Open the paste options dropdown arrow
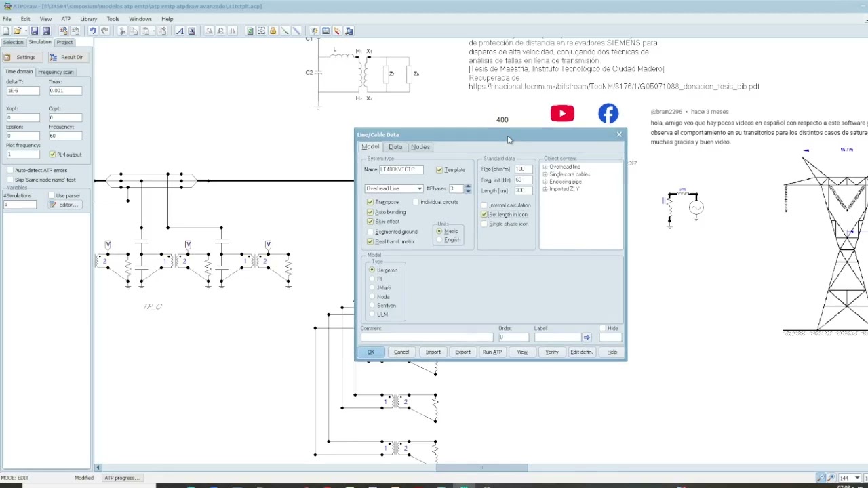Viewport: 868px width, 488px height. click(154, 30)
